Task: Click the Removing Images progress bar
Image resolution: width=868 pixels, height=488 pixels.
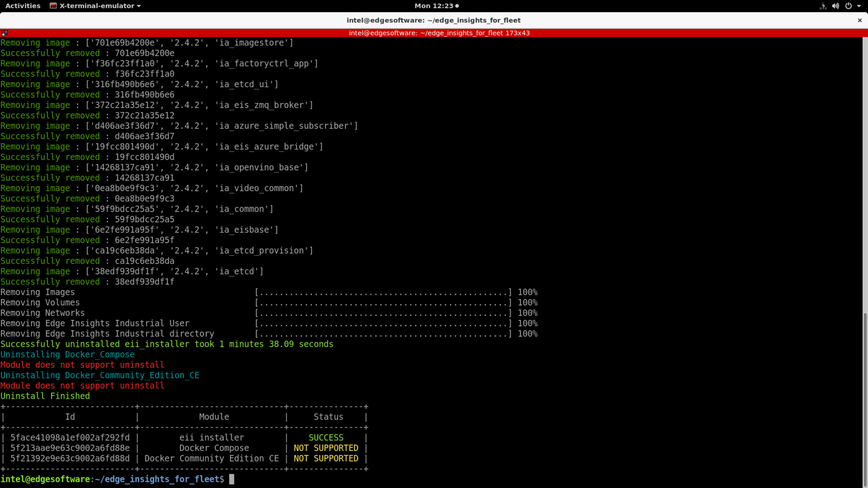Action: click(x=383, y=292)
